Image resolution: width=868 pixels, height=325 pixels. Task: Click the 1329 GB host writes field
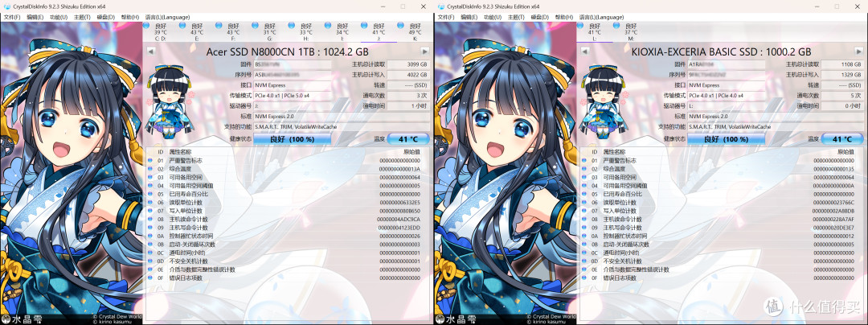tap(842, 75)
